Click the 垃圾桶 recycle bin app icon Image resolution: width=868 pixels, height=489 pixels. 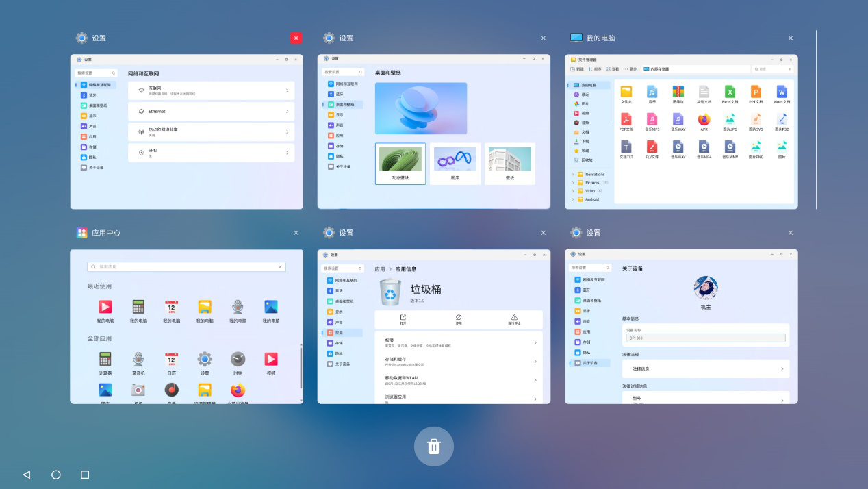pyautogui.click(x=391, y=292)
